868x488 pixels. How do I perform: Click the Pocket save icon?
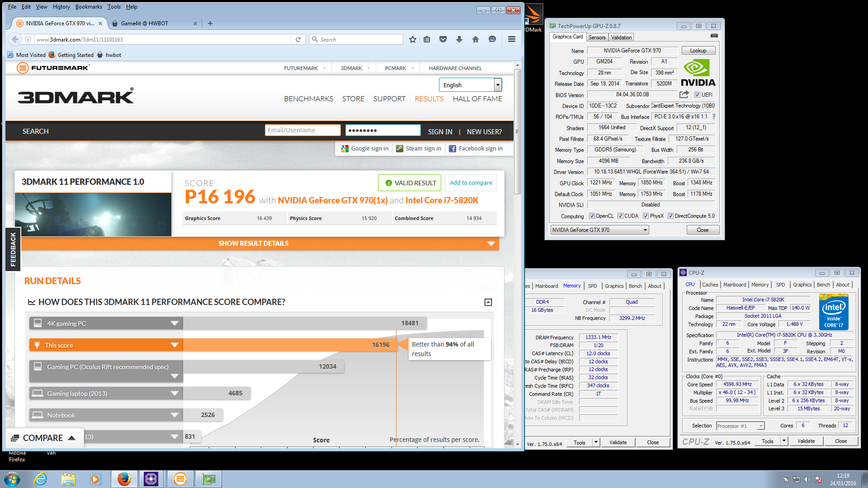pos(443,39)
